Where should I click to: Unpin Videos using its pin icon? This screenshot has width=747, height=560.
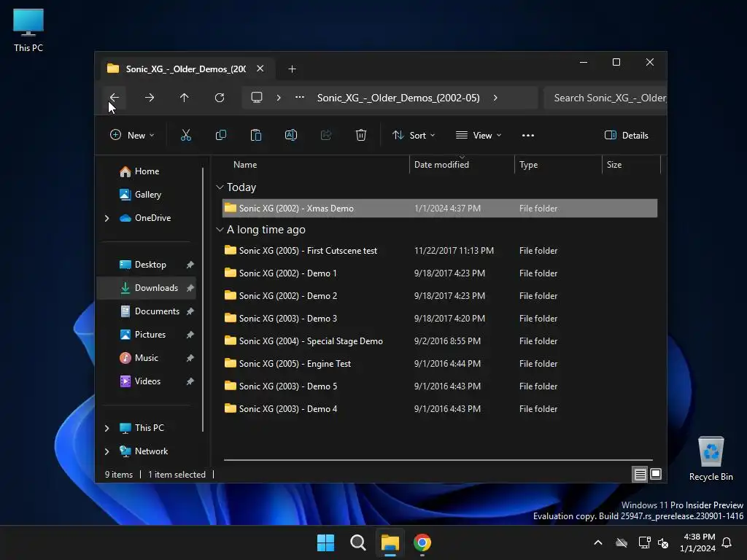[190, 381]
